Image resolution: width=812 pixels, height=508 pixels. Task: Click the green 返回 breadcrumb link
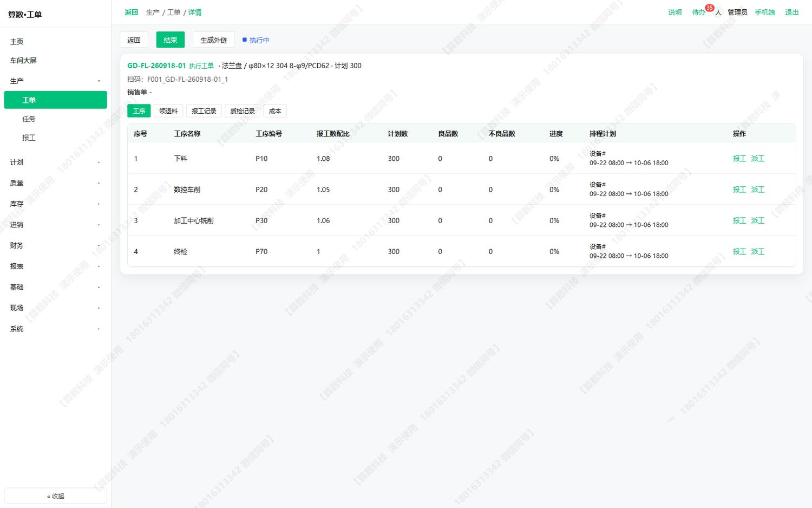132,12
